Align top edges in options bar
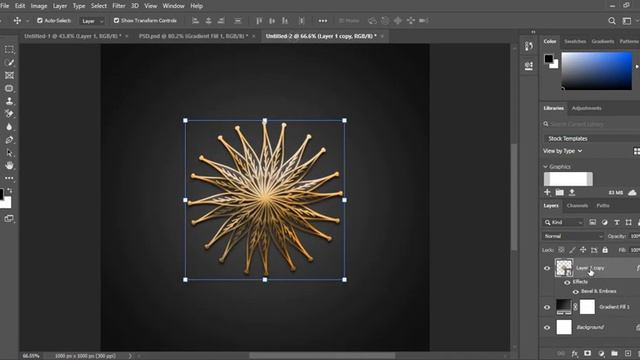Screen dimensions: 640x360 click(259, 20)
